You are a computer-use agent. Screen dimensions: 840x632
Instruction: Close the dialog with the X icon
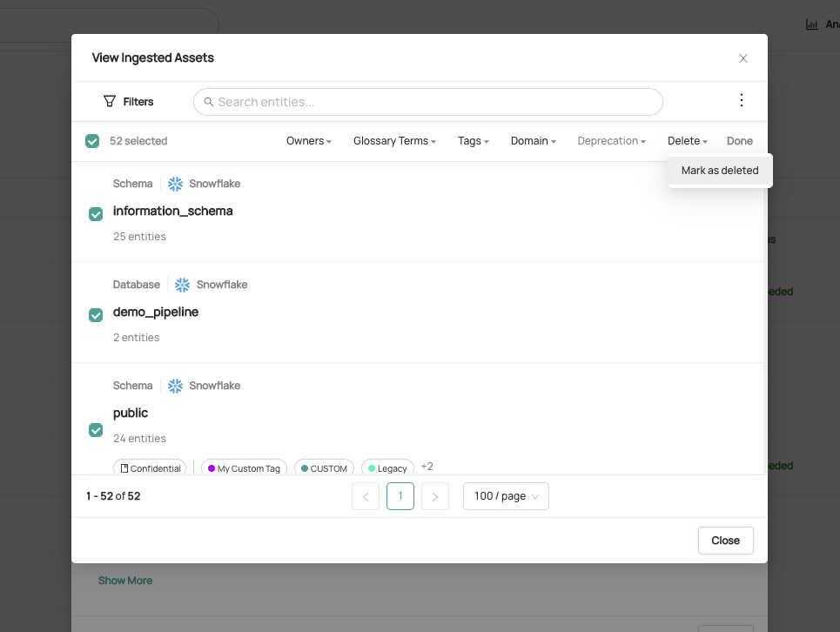tap(743, 58)
